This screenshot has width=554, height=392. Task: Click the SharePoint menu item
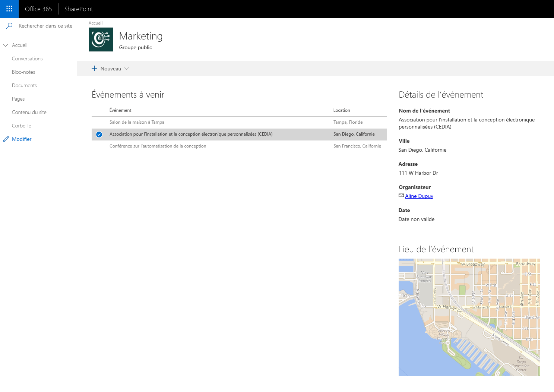tap(78, 9)
